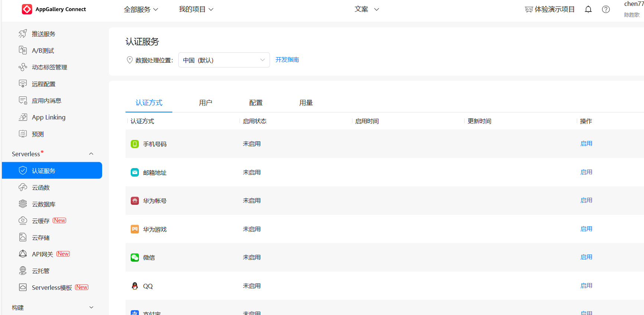The height and width of the screenshot is (315, 644).
Task: Click the 认证服务 shield icon
Action: click(23, 170)
